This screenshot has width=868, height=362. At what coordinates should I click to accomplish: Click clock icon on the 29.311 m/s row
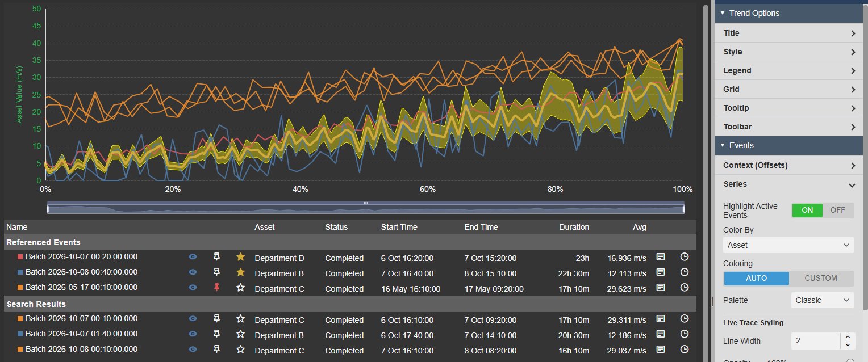685,319
